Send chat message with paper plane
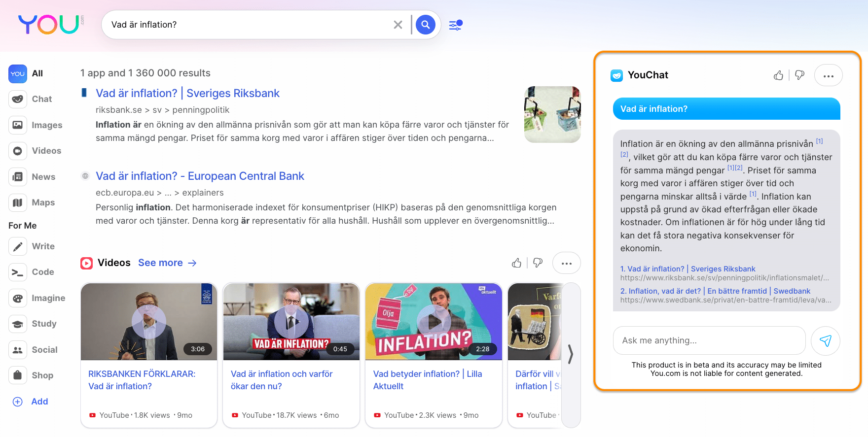Screen dimensions: 868x437 pyautogui.click(x=826, y=340)
